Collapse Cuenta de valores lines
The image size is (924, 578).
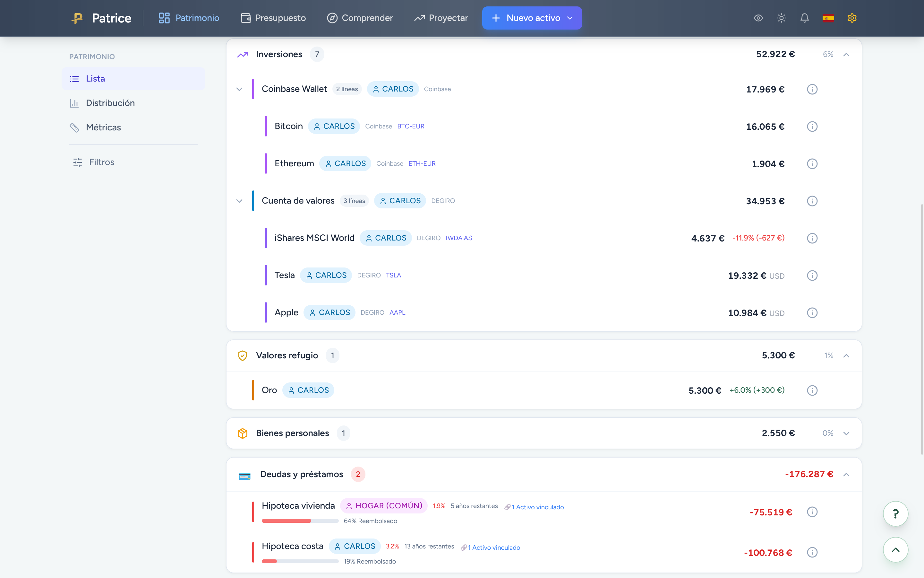239,201
